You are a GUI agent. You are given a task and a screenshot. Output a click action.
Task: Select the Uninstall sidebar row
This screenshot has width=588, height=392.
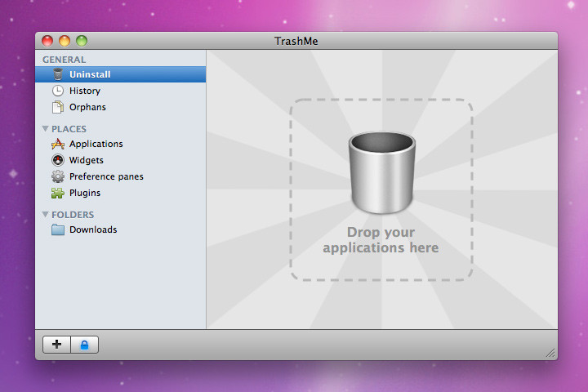tap(120, 74)
